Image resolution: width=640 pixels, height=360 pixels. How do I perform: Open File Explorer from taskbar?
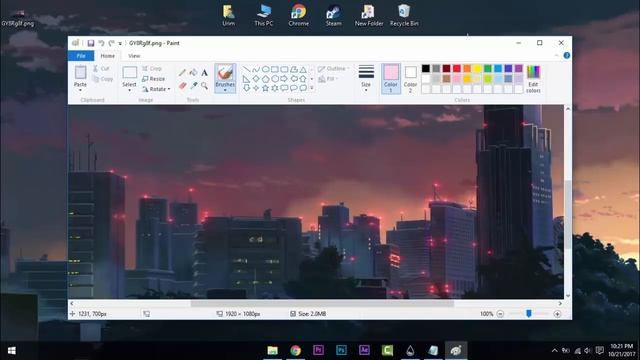[272, 350]
